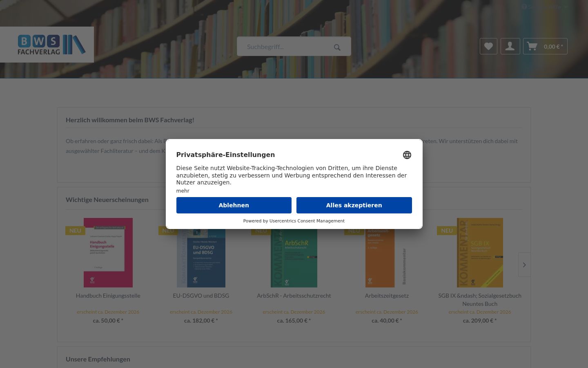Image resolution: width=588 pixels, height=368 pixels.
Task: Open the ArbSchR - Arbeitsschutzrecht title link
Action: click(294, 296)
